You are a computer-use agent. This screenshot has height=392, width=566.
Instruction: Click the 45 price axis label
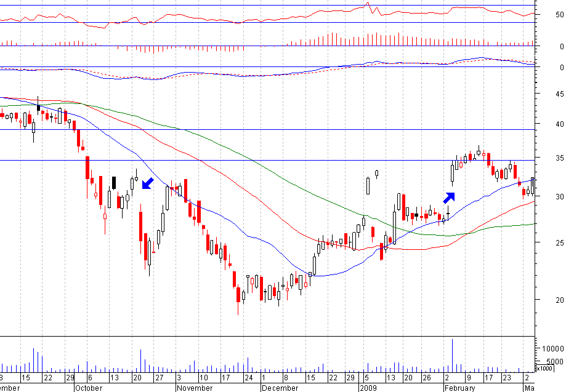point(559,94)
